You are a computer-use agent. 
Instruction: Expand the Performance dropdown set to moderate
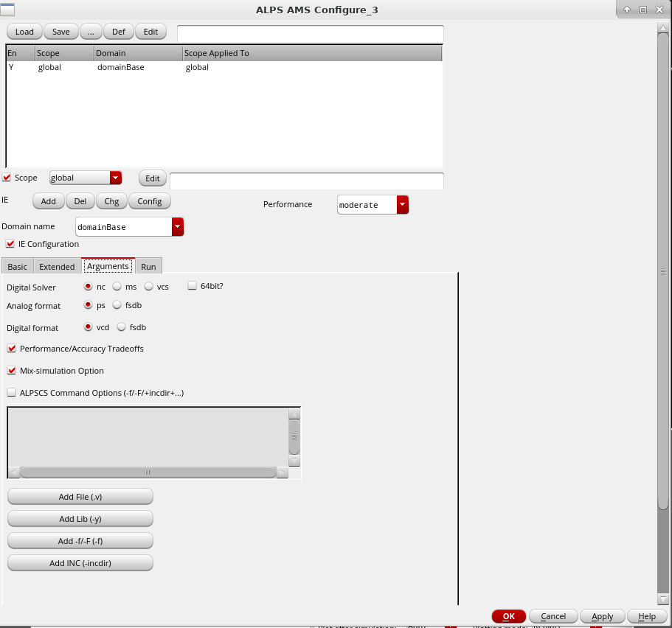[x=402, y=205]
